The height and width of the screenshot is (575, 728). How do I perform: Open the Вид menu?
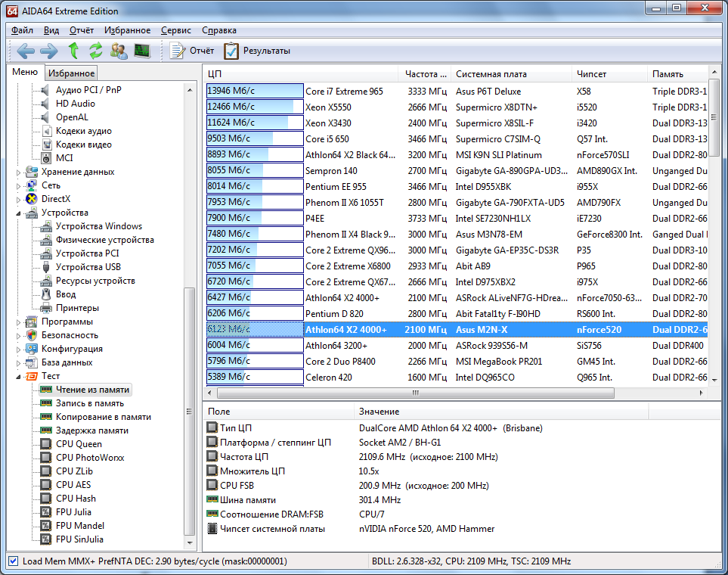51,30
